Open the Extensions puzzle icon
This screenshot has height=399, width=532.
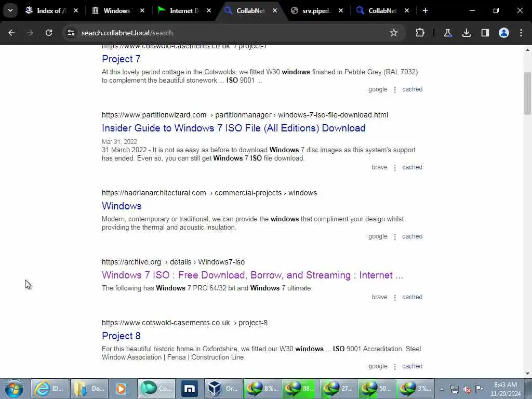pyautogui.click(x=420, y=33)
